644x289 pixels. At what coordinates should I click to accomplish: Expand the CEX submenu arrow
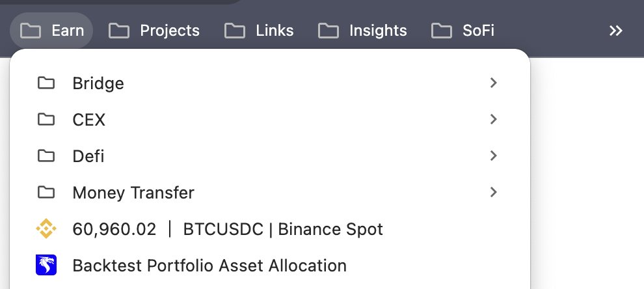[493, 119]
